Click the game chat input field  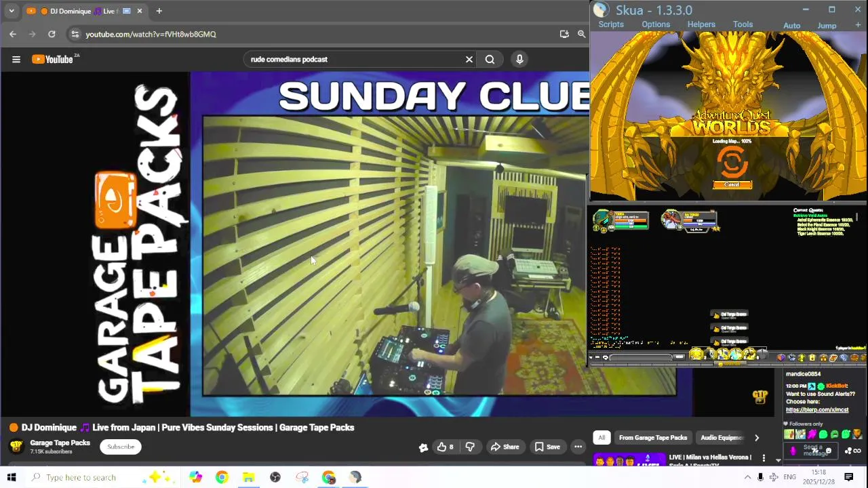pyautogui.click(x=642, y=357)
